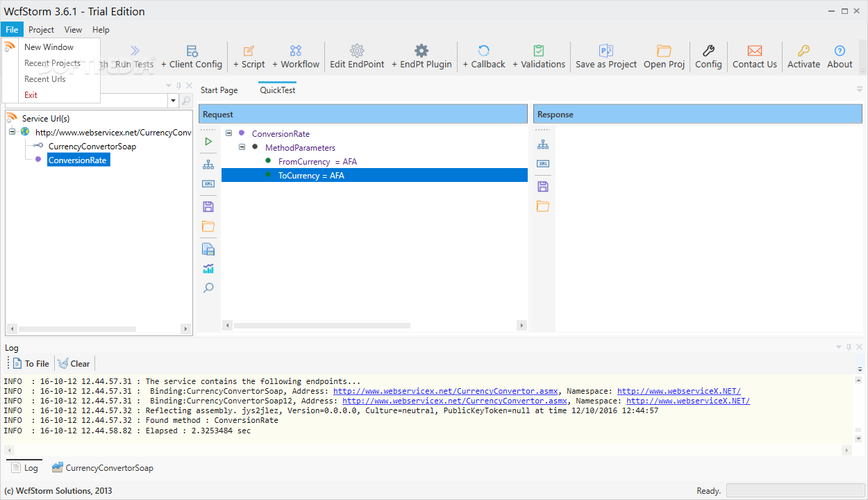This screenshot has width=868, height=500.
Task: Click the save icon in Response panel
Action: click(543, 186)
